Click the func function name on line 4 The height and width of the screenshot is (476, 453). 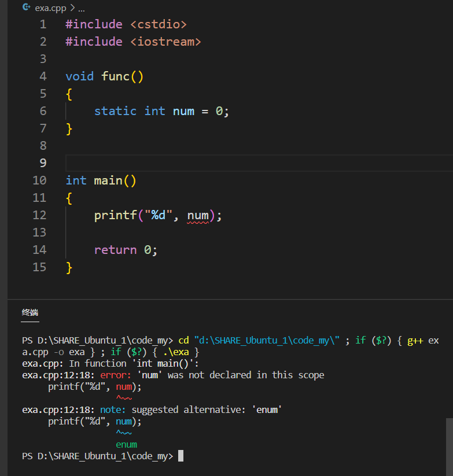116,76
